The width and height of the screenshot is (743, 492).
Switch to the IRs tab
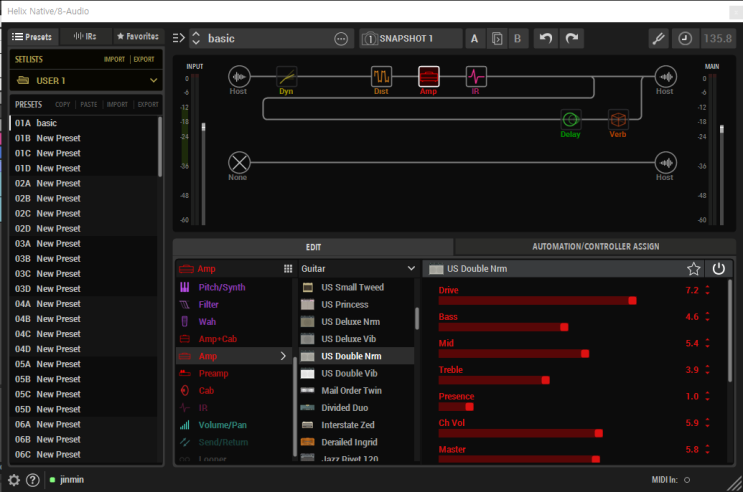tap(85, 36)
